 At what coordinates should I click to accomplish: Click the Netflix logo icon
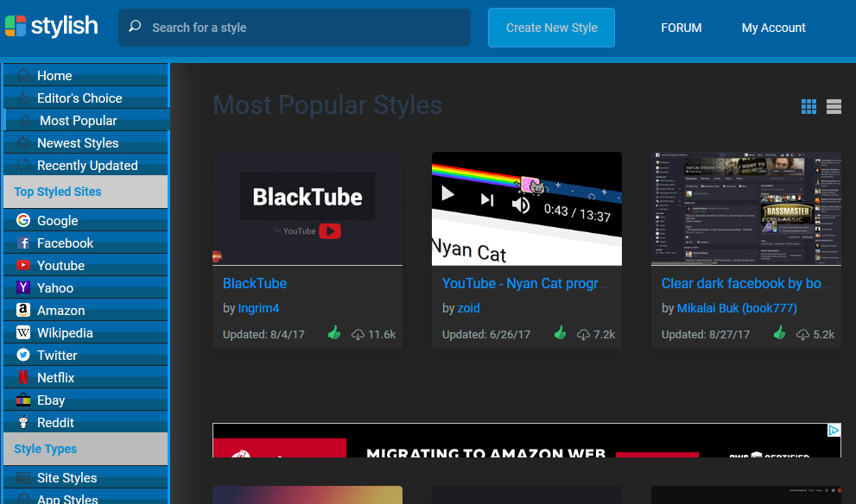(23, 377)
